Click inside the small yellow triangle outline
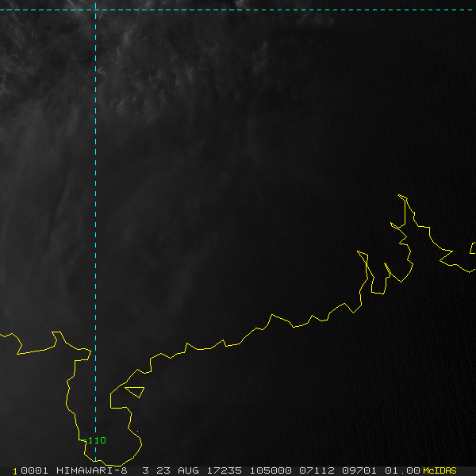 136,391
